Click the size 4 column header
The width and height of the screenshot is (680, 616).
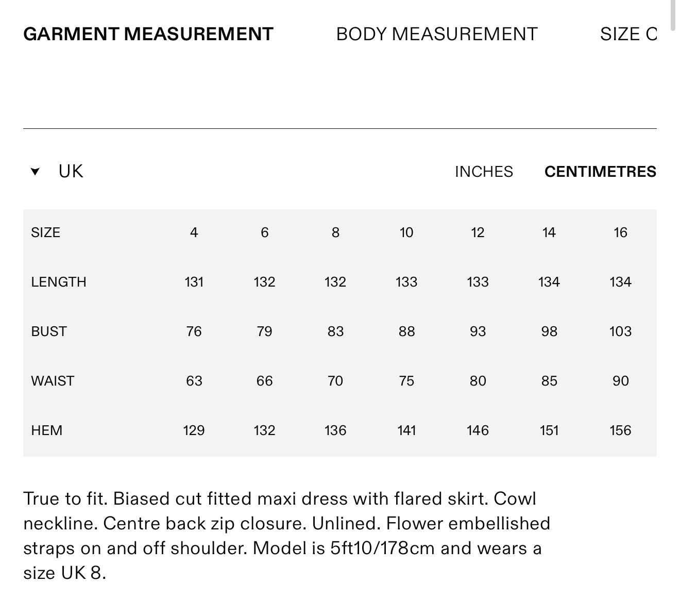pyautogui.click(x=194, y=232)
